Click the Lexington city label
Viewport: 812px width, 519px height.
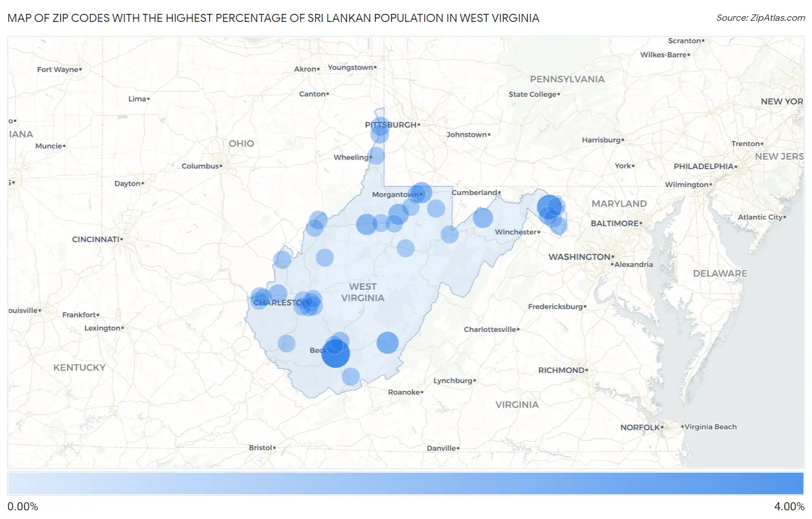pyautogui.click(x=102, y=328)
